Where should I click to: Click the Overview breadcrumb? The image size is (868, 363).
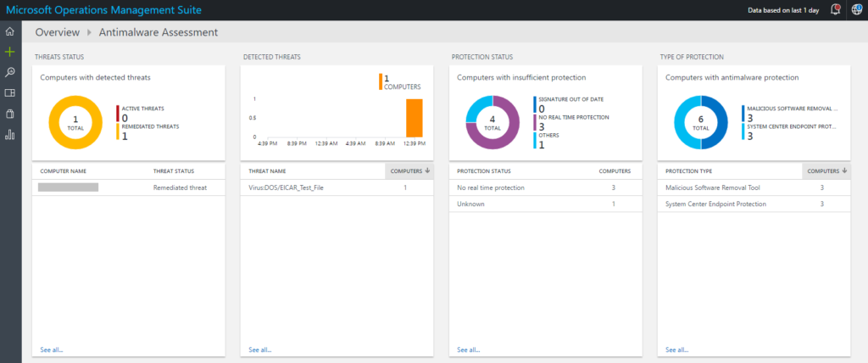click(58, 32)
